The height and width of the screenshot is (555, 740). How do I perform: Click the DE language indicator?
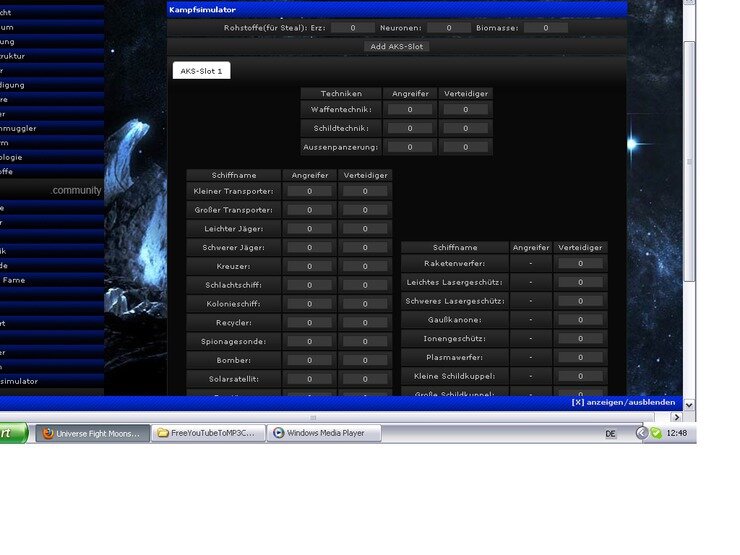(610, 433)
